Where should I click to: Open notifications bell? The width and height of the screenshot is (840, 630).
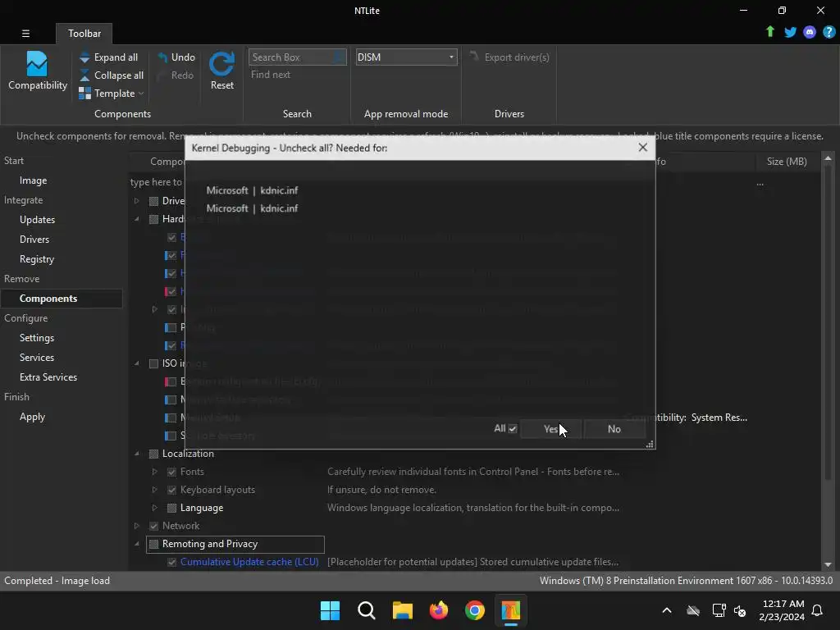(x=817, y=610)
